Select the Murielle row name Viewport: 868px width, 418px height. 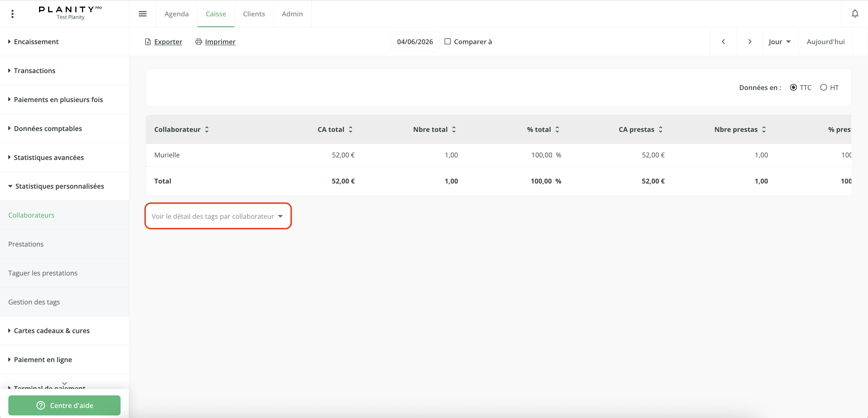pyautogui.click(x=167, y=155)
